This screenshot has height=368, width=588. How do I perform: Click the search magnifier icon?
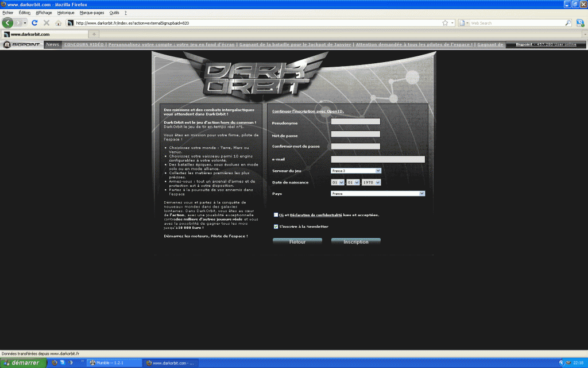568,23
